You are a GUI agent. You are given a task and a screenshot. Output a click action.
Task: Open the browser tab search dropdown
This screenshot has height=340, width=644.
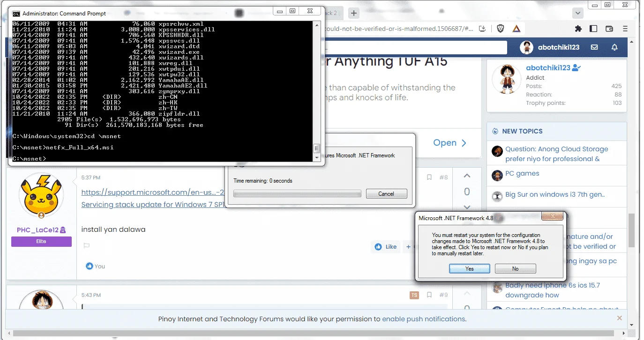pos(578,13)
